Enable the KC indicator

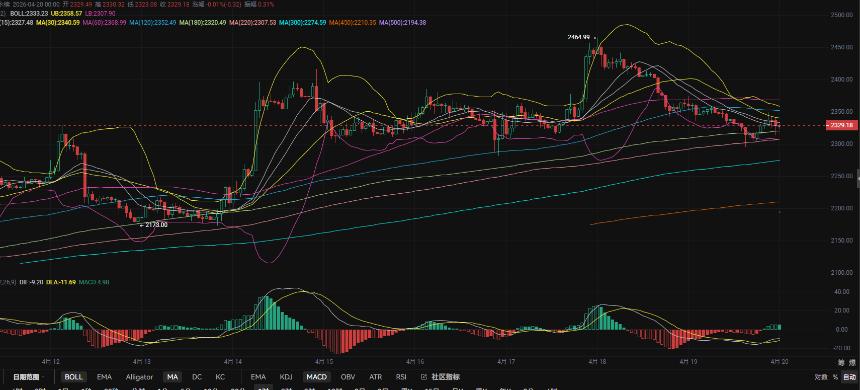point(220,377)
